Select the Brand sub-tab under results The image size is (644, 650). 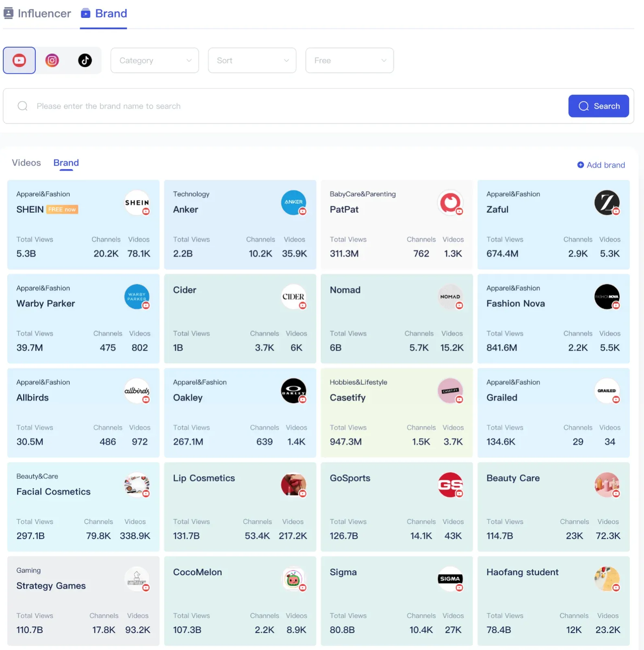tap(66, 163)
